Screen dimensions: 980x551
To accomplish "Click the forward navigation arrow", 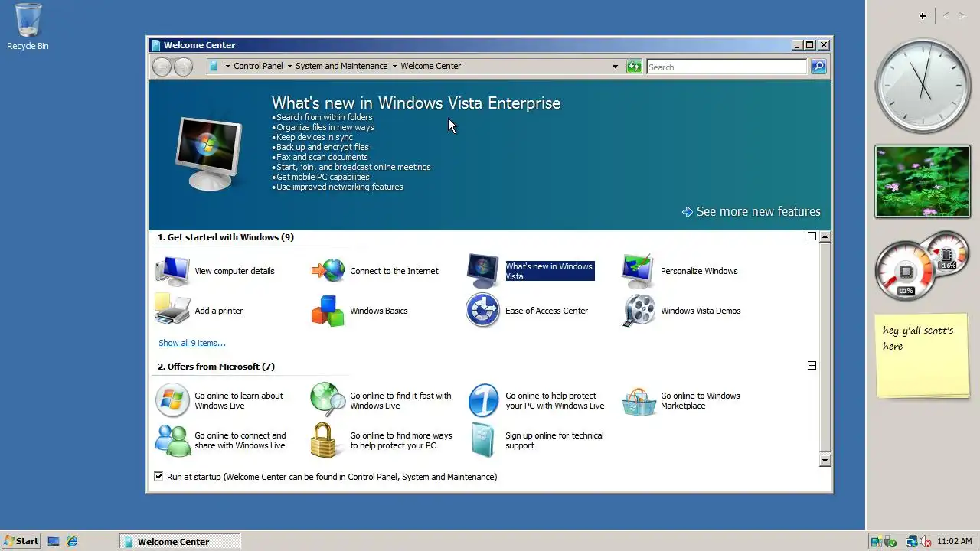I will pyautogui.click(x=183, y=67).
